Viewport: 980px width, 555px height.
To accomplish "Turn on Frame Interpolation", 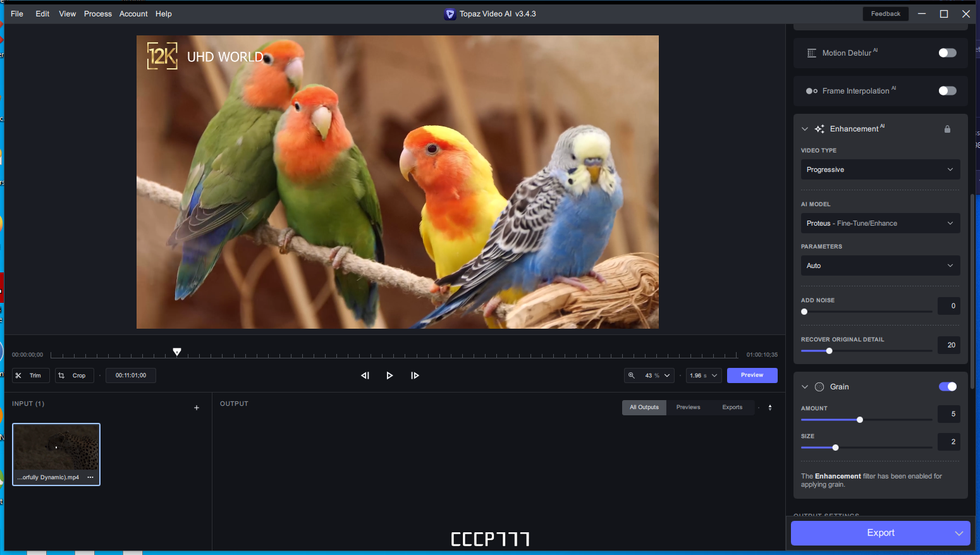I will pos(947,91).
